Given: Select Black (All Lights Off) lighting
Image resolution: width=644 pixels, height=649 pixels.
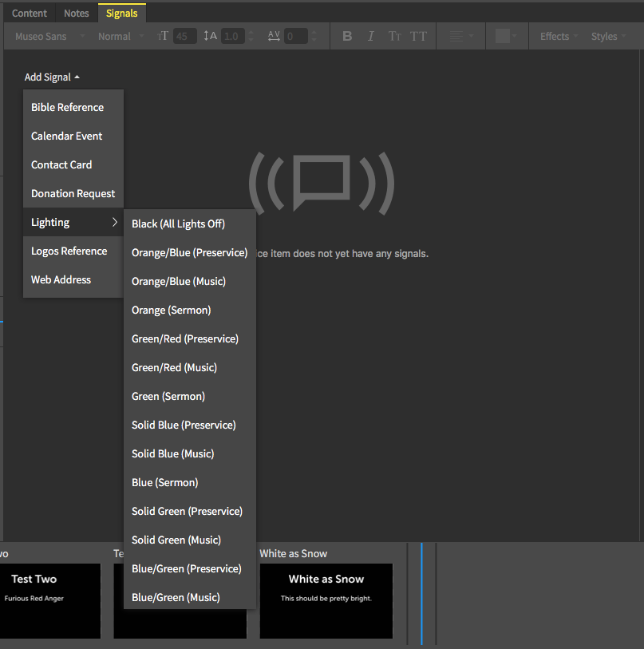Looking at the screenshot, I should pos(178,224).
